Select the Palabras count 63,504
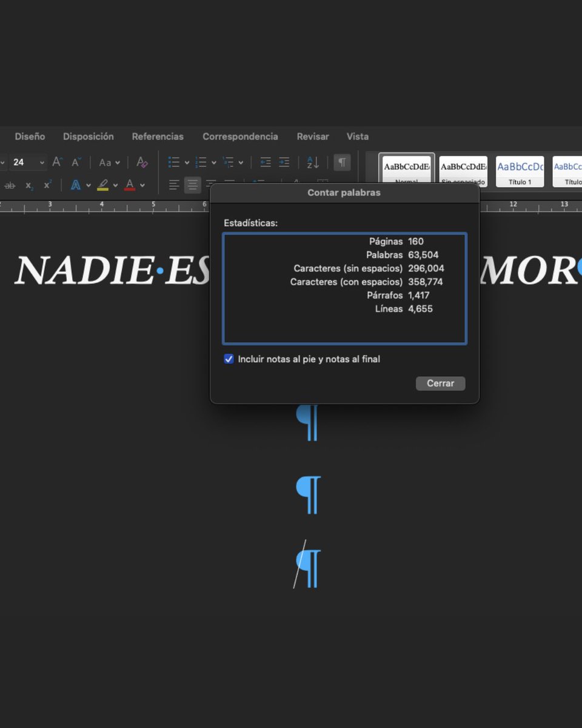 (x=423, y=255)
